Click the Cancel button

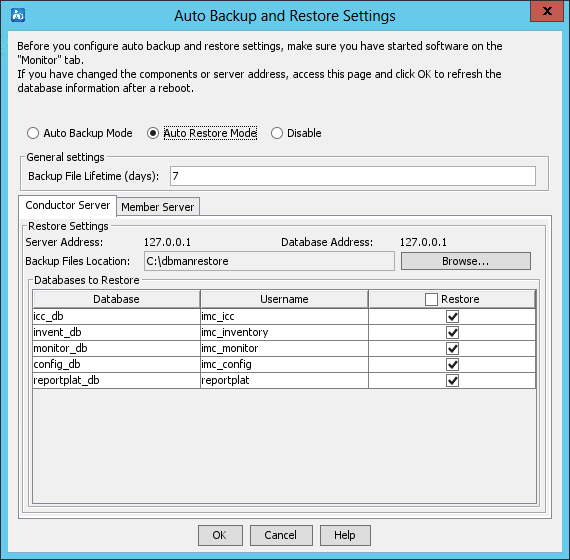point(281,535)
